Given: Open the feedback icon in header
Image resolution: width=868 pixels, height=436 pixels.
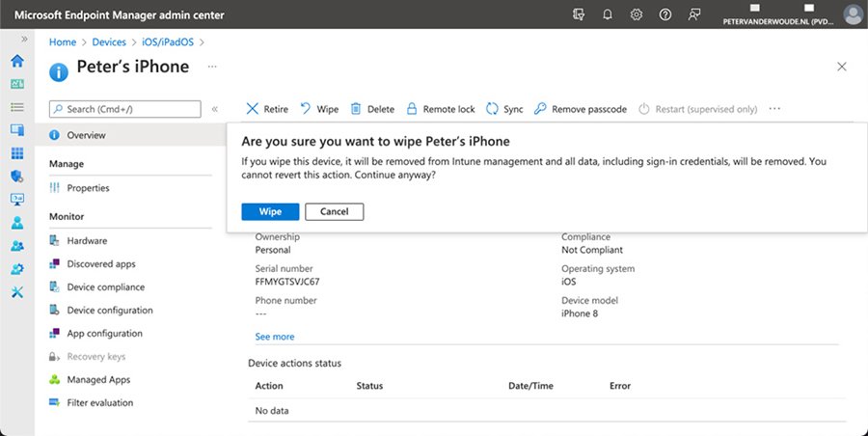Looking at the screenshot, I should point(694,14).
